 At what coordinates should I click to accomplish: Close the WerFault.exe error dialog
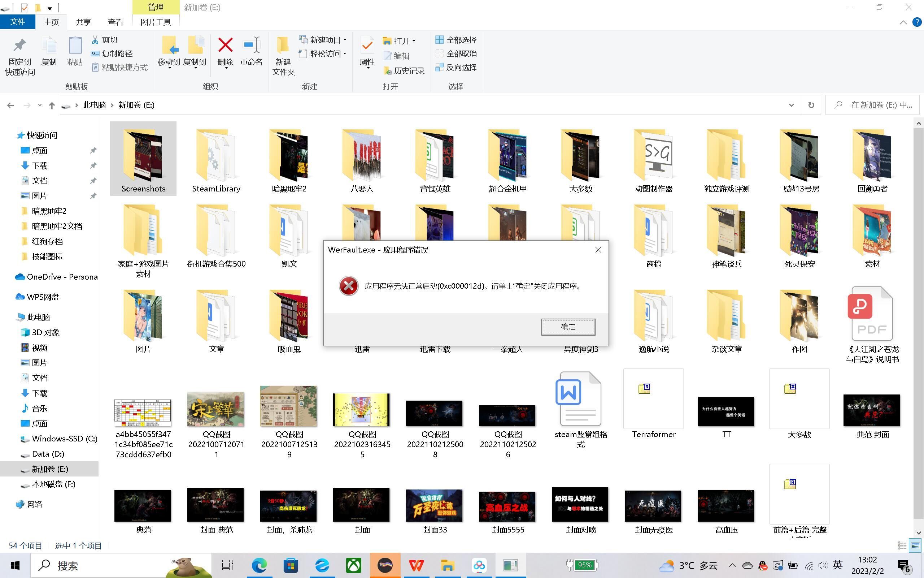[598, 250]
